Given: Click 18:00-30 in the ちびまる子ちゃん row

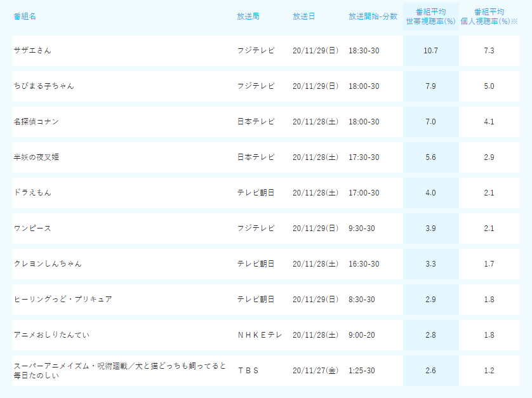Looking at the screenshot, I should (364, 86).
